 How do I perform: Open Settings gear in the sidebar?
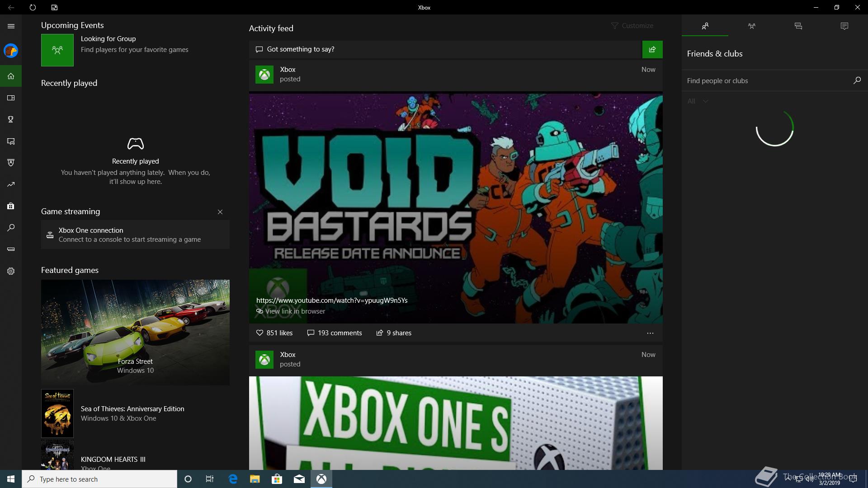11,271
